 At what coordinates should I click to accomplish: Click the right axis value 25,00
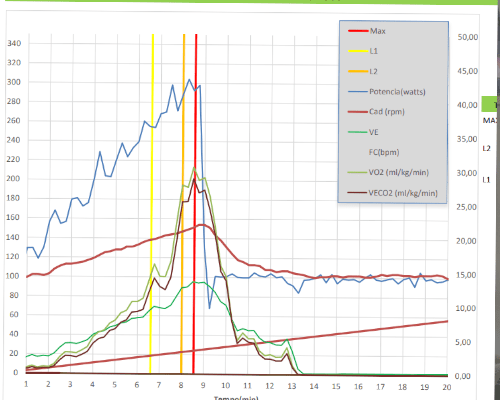[x=467, y=207]
